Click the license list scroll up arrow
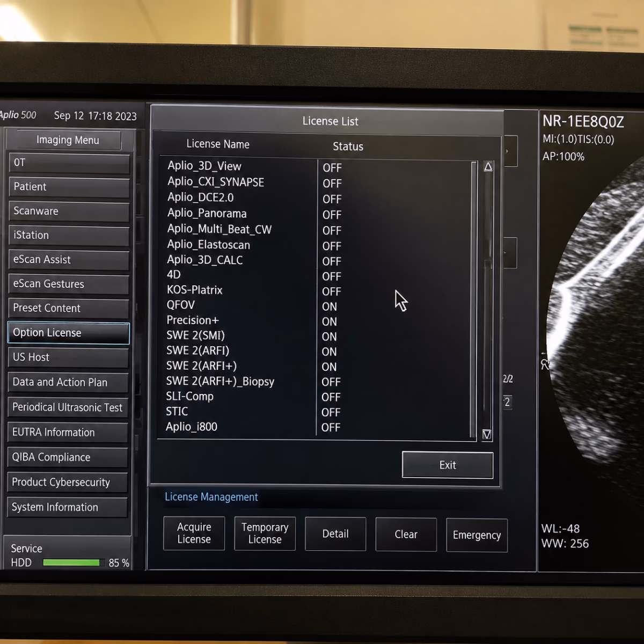This screenshot has width=644, height=644. [488, 167]
